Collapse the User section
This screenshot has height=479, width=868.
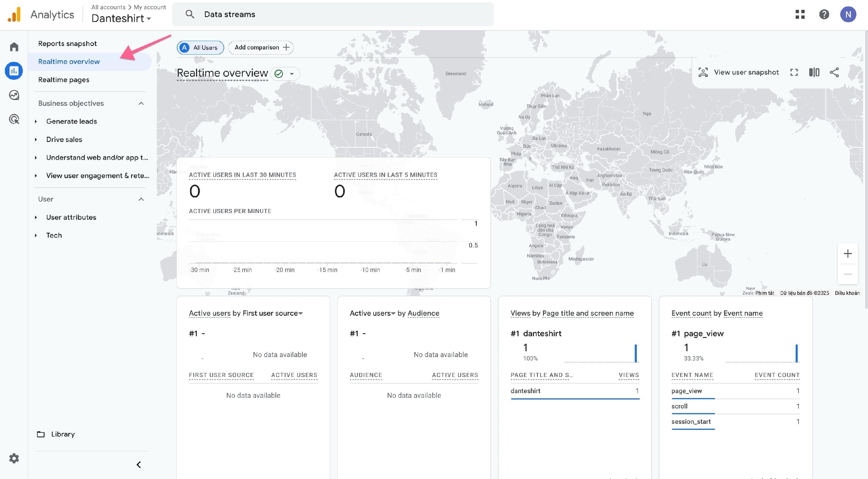tap(141, 199)
